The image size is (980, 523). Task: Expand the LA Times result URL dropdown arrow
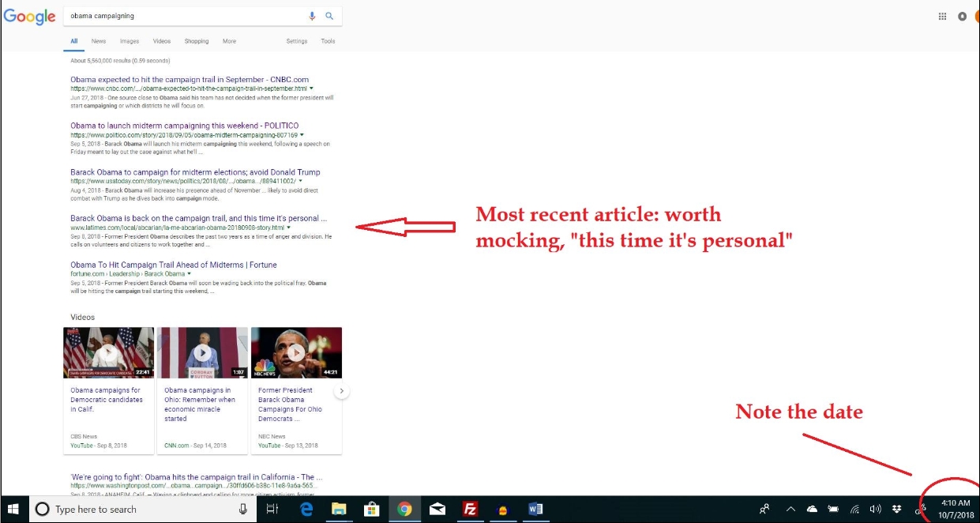(x=289, y=228)
